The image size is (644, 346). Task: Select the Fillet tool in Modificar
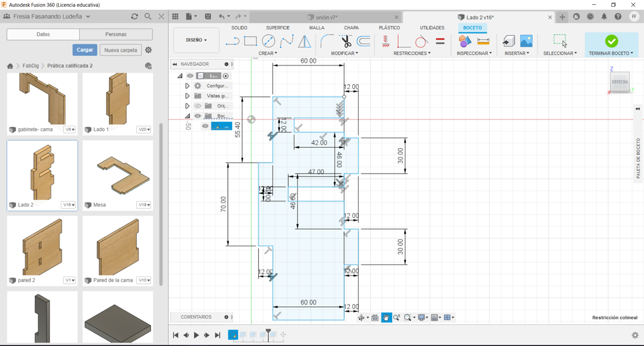327,41
